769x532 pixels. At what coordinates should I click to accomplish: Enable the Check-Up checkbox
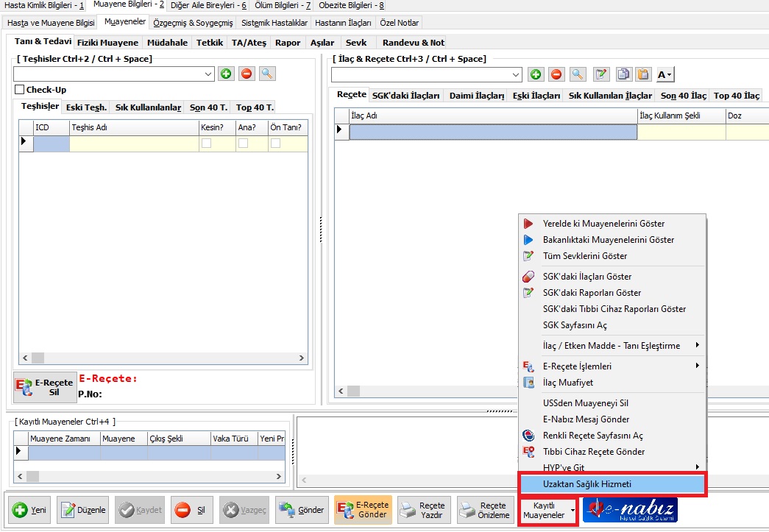(x=20, y=90)
